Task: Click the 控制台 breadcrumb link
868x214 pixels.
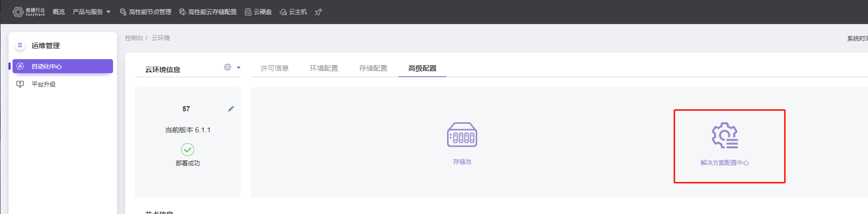Action: (134, 38)
